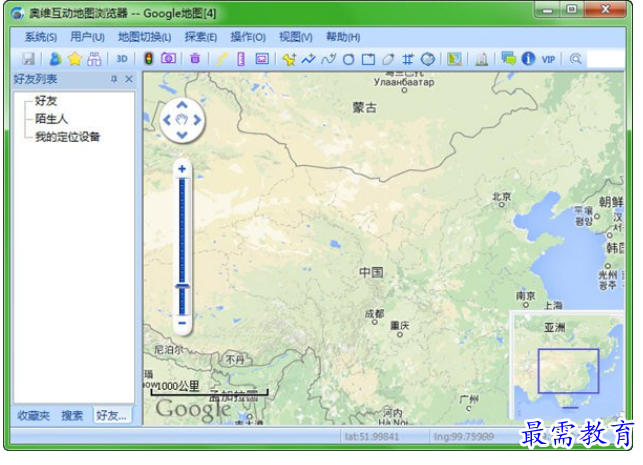The width and height of the screenshot is (643, 465).
Task: Select 好友 tree item
Action: click(x=46, y=101)
